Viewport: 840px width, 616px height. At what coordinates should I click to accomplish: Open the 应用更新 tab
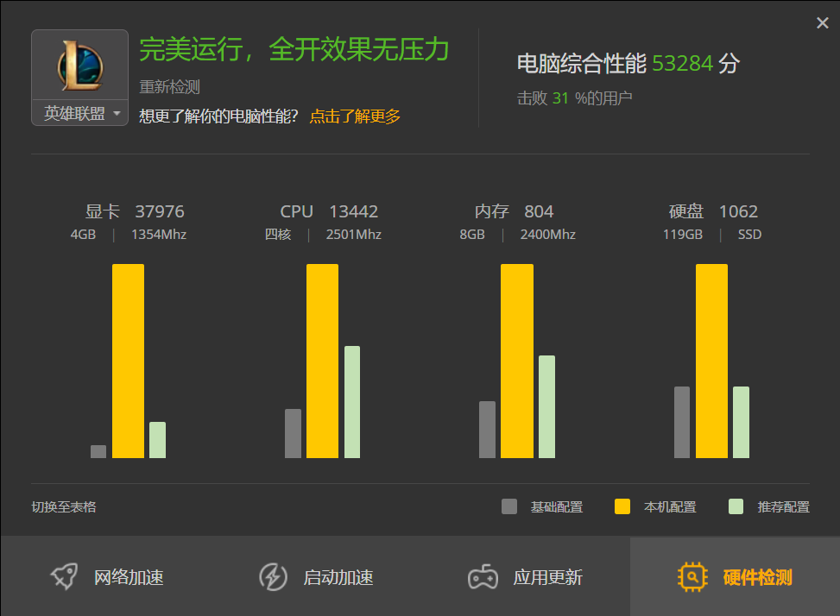525,577
